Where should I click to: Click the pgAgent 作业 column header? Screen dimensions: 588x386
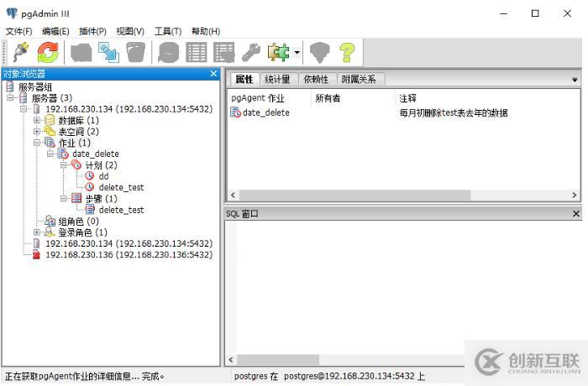pyautogui.click(x=270, y=98)
